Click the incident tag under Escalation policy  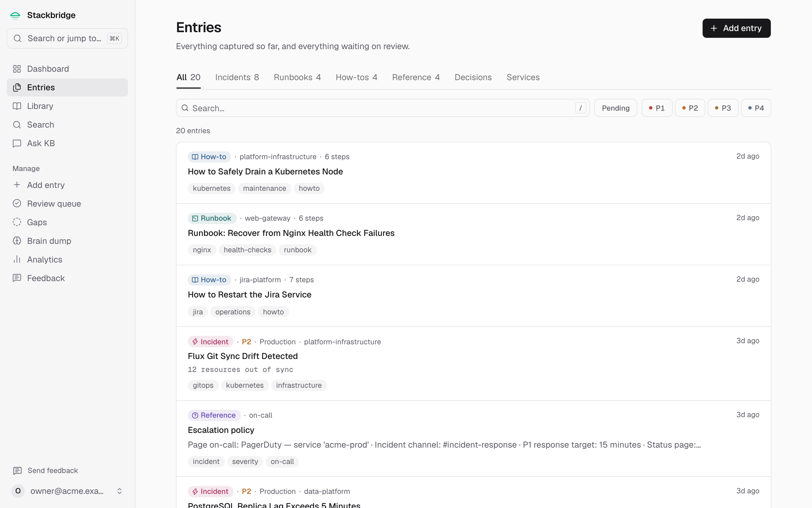(206, 462)
